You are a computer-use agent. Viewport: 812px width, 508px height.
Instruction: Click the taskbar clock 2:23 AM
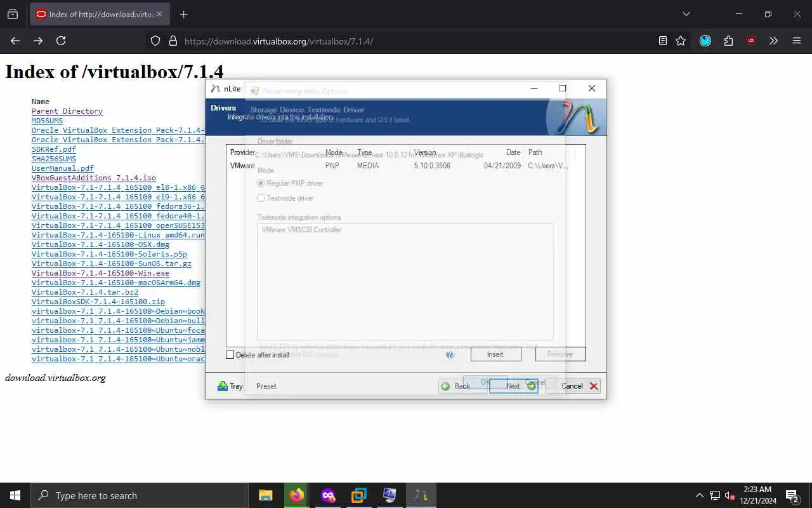pyautogui.click(x=757, y=495)
